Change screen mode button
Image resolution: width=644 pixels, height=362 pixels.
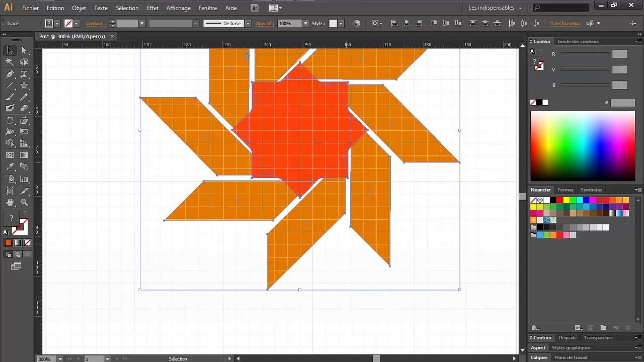[16, 266]
